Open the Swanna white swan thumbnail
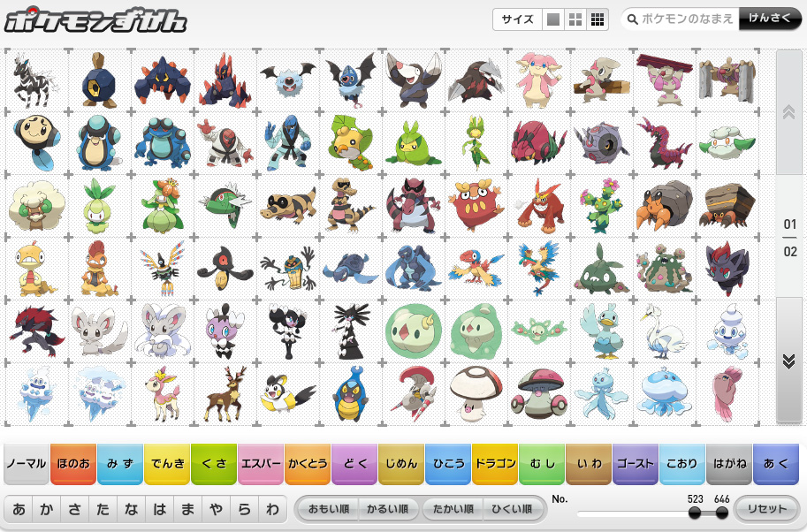This screenshot has width=807, height=532. click(664, 332)
